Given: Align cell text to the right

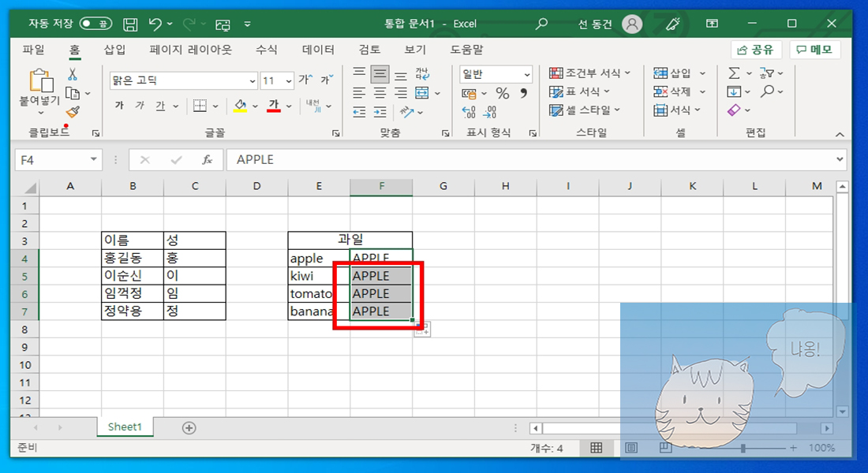Looking at the screenshot, I should tap(401, 93).
